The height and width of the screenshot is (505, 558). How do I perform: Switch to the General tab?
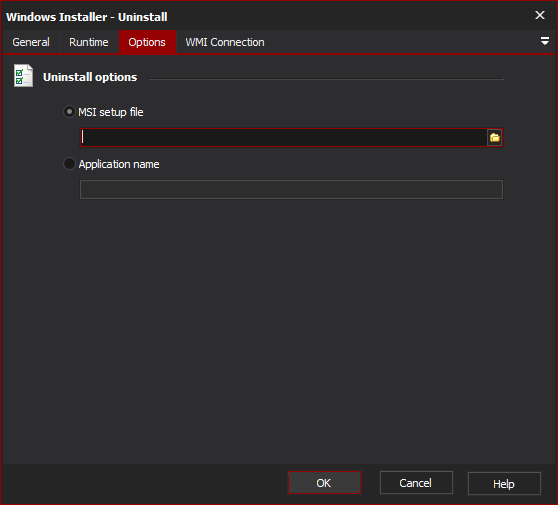(x=31, y=42)
